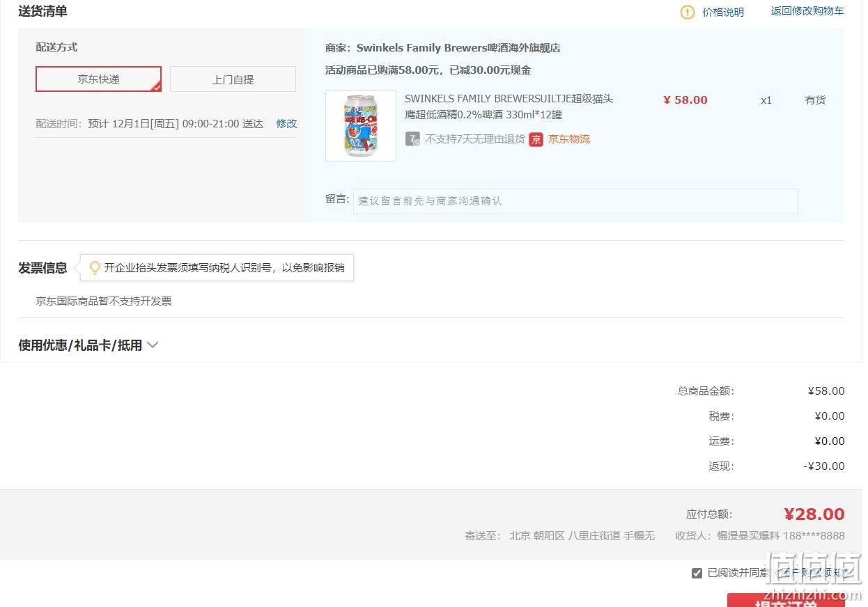Click the recipient 慢慢买爆料 188****8888
Image resolution: width=868 pixels, height=607 pixels.
point(781,536)
